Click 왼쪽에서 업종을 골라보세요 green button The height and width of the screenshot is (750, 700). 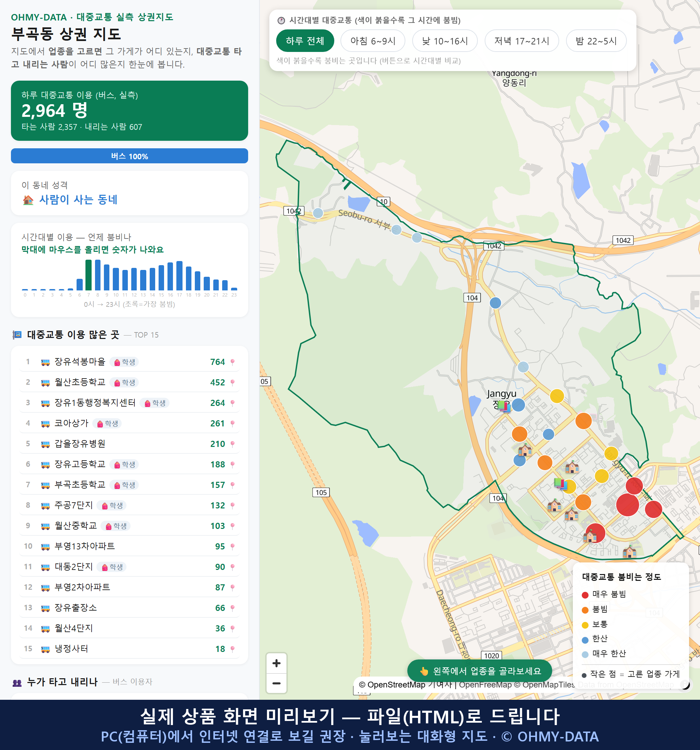(x=480, y=671)
